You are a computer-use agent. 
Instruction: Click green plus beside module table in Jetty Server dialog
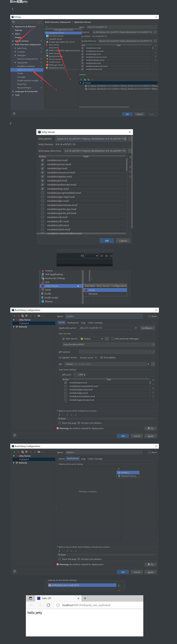(x=130, y=157)
